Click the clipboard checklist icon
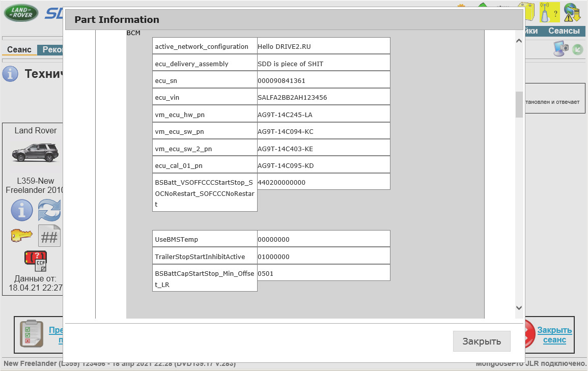This screenshot has width=588, height=371. point(32,334)
